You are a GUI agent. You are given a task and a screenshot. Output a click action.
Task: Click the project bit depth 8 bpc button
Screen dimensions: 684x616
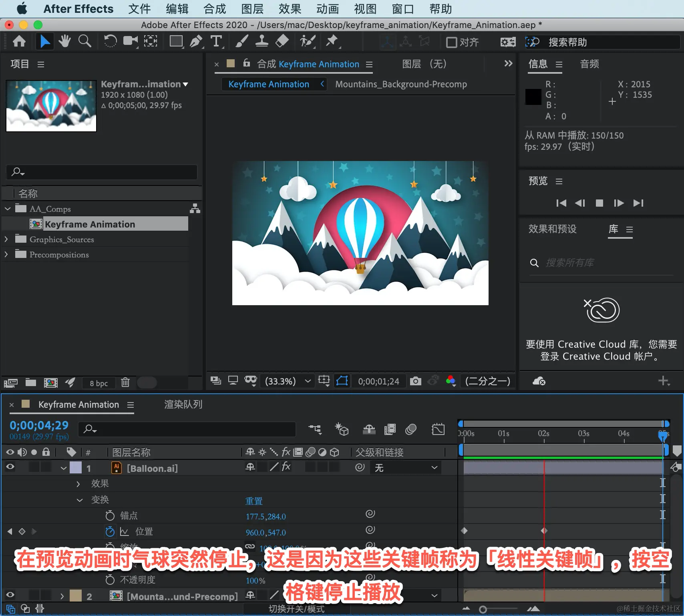click(99, 383)
